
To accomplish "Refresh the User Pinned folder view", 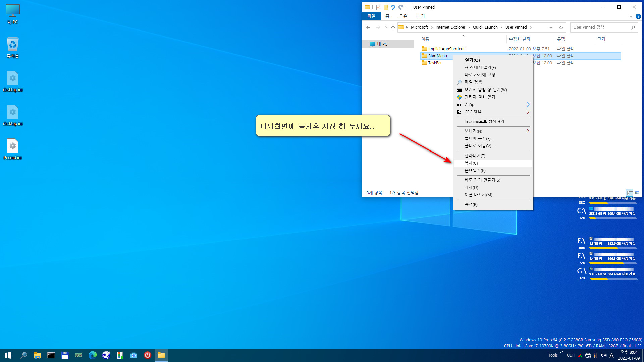I will tap(561, 27).
